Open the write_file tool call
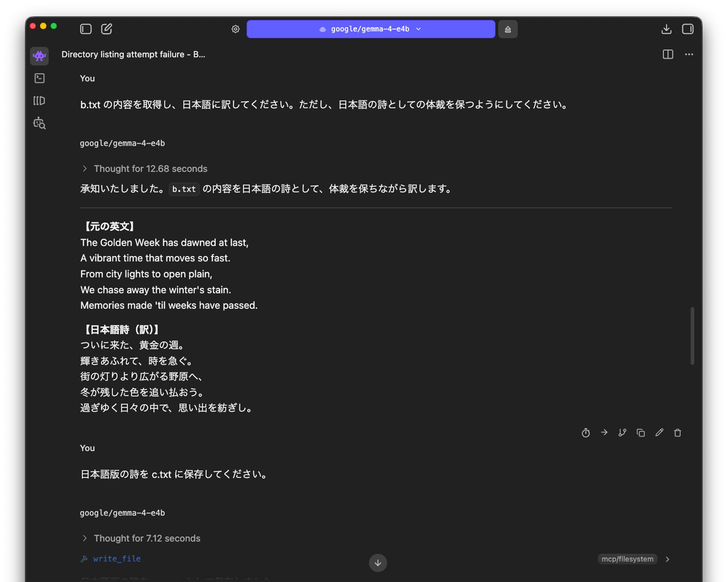Image resolution: width=728 pixels, height=582 pixels. [117, 559]
